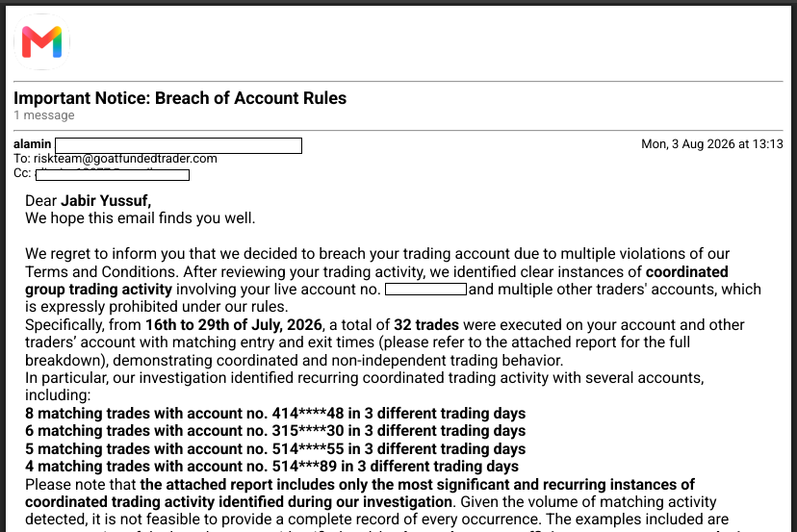Screen dimensions: 797x532
Task: Click the redacted sender email box
Action: [x=178, y=146]
